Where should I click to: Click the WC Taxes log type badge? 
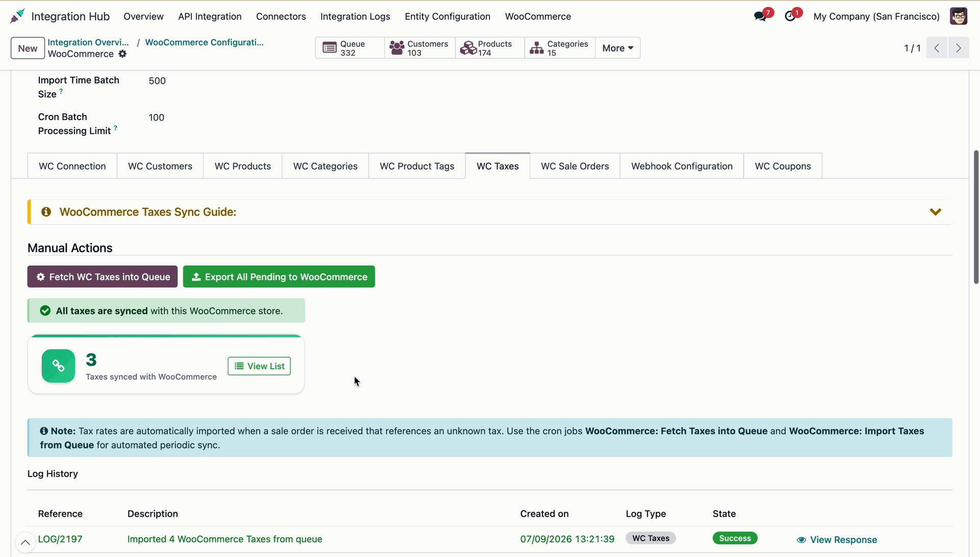pos(651,538)
